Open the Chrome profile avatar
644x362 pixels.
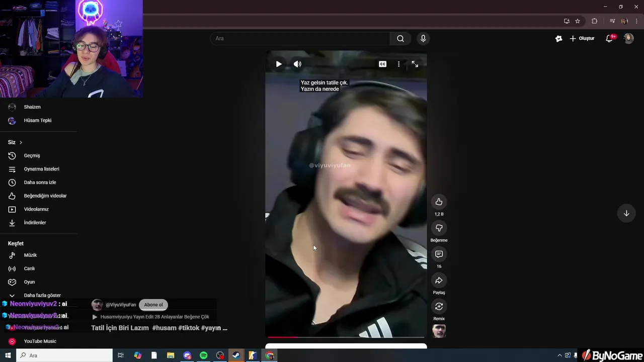624,21
